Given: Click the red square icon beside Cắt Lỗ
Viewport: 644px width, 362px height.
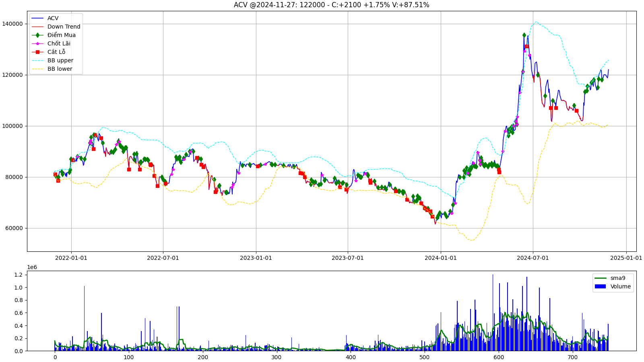Looking at the screenshot, I should point(37,52).
